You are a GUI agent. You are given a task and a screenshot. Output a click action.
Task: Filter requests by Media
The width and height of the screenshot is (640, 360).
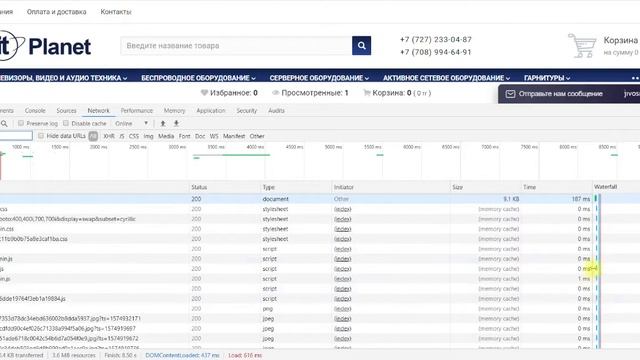[166, 136]
